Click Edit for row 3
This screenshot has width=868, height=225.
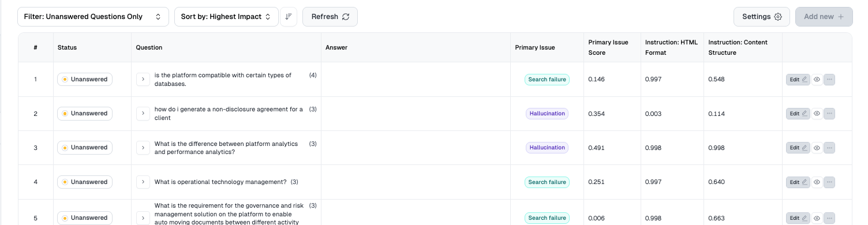click(798, 148)
